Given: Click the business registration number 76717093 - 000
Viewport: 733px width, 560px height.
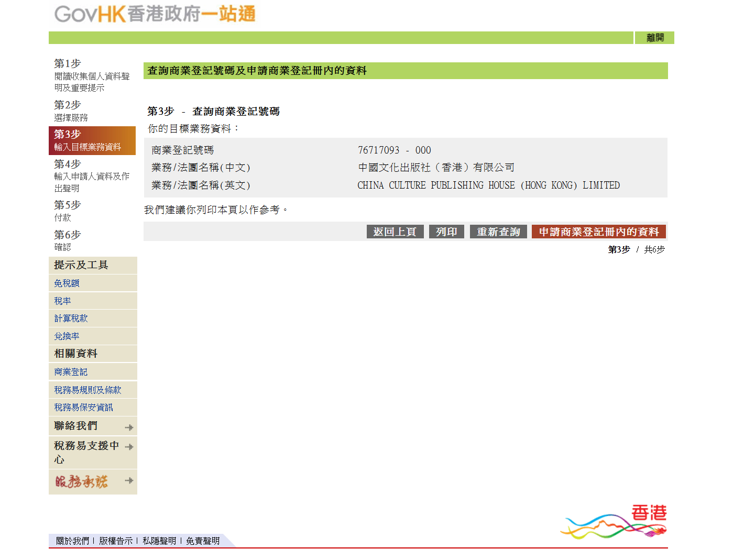Looking at the screenshot, I should coord(395,150).
